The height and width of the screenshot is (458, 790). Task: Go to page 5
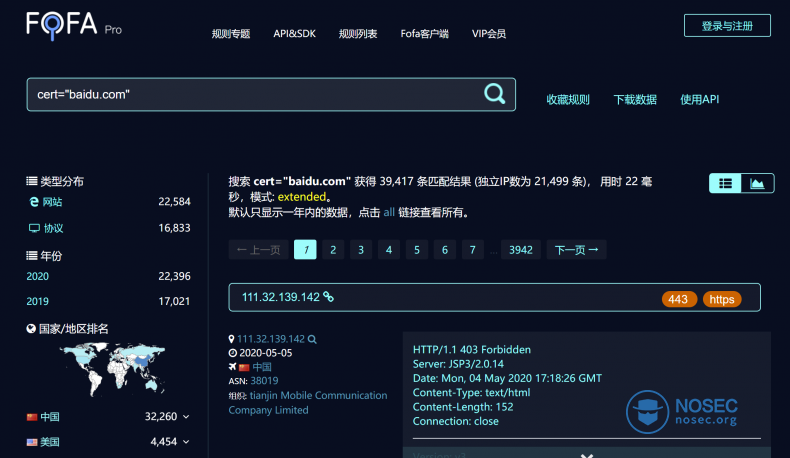point(417,249)
